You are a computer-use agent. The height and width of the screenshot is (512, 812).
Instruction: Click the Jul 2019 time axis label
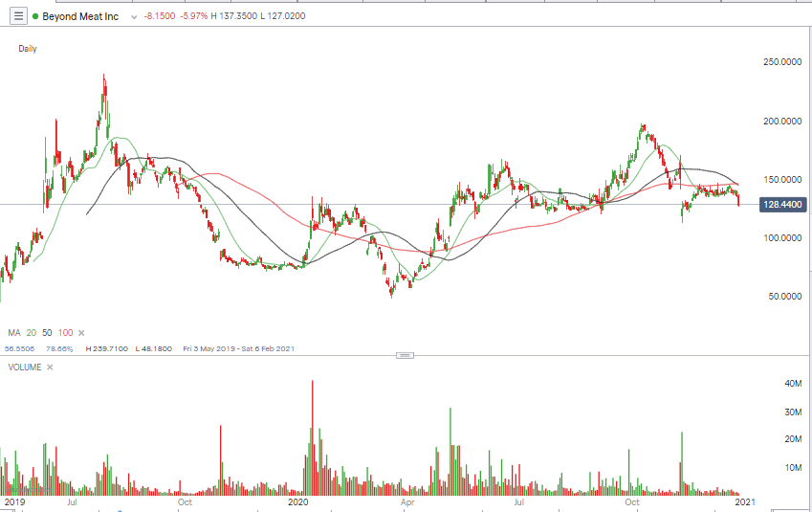[x=72, y=501]
